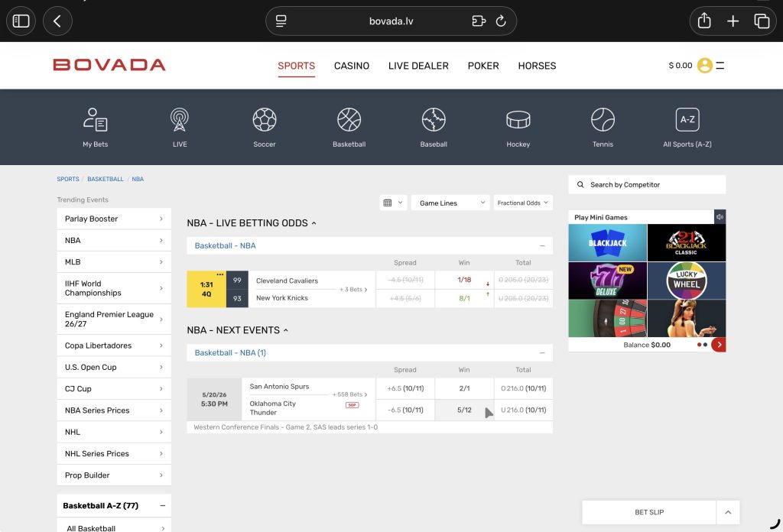Click the bovada.lv address bar
Screen dimensions: 783x532
[x=391, y=21]
